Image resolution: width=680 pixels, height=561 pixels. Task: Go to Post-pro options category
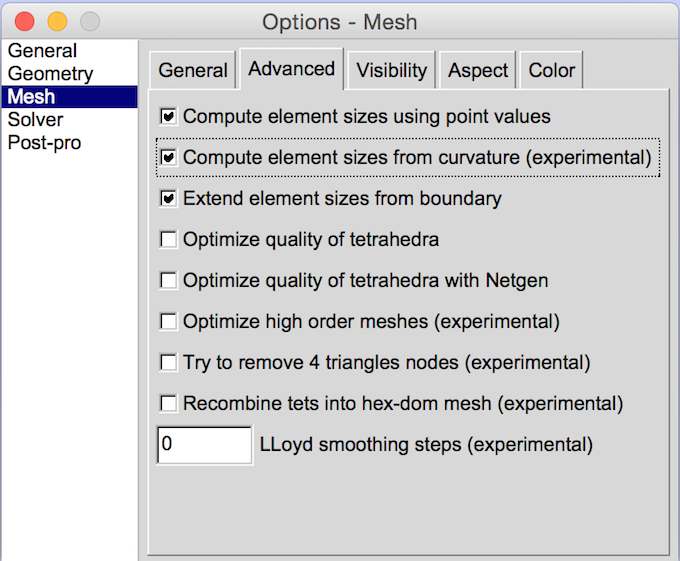[45, 143]
